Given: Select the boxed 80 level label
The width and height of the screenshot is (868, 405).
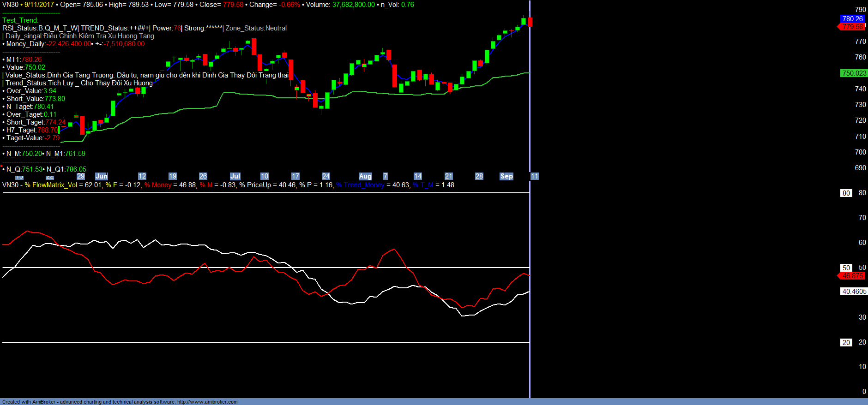Looking at the screenshot, I should tap(846, 193).
